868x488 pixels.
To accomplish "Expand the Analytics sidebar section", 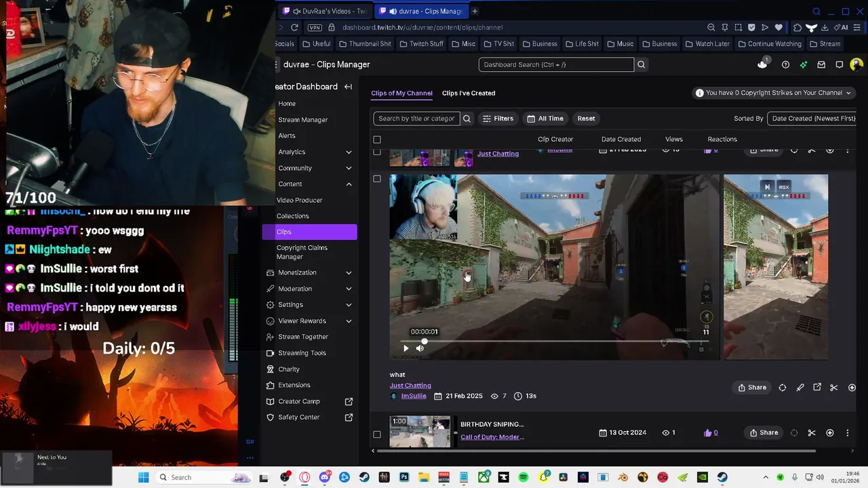I will 349,152.
